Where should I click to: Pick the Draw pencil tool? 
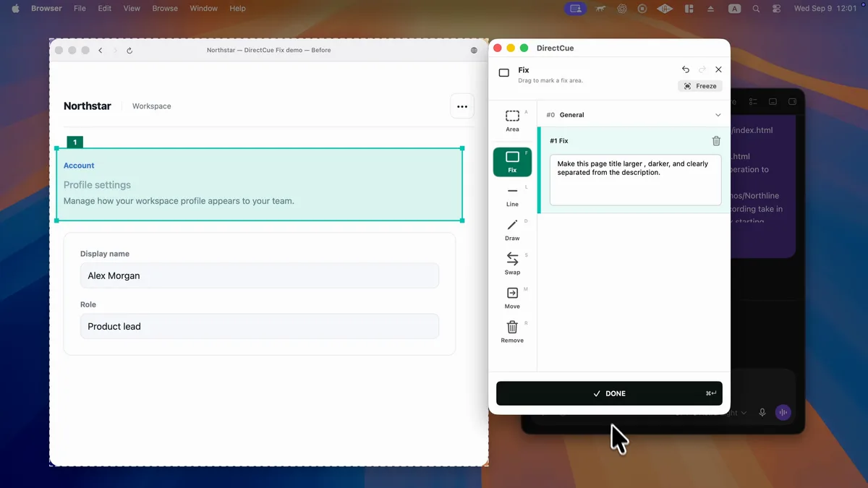pos(512,230)
